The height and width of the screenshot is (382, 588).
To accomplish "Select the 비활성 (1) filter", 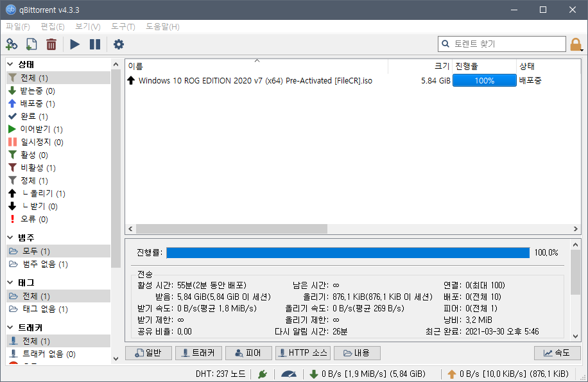I will click(58, 168).
